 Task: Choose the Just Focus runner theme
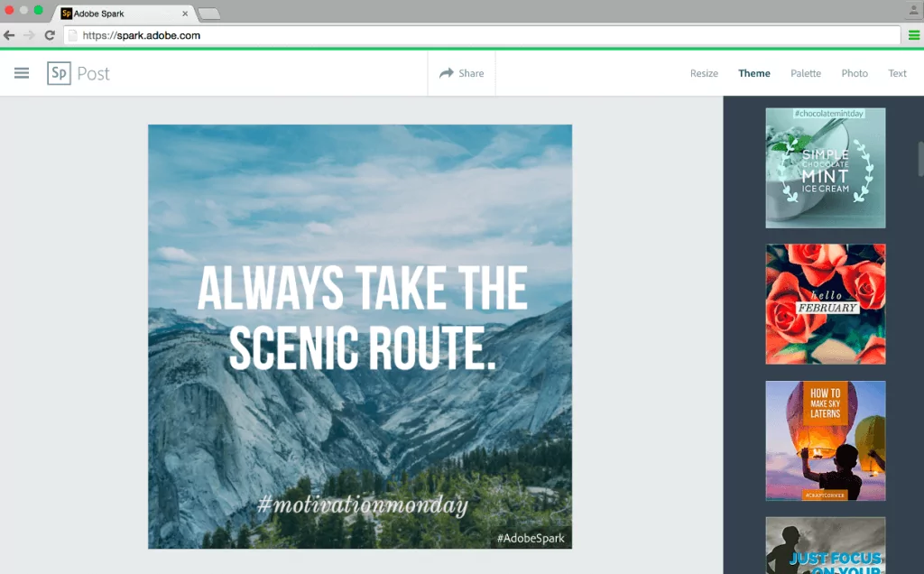pos(825,546)
